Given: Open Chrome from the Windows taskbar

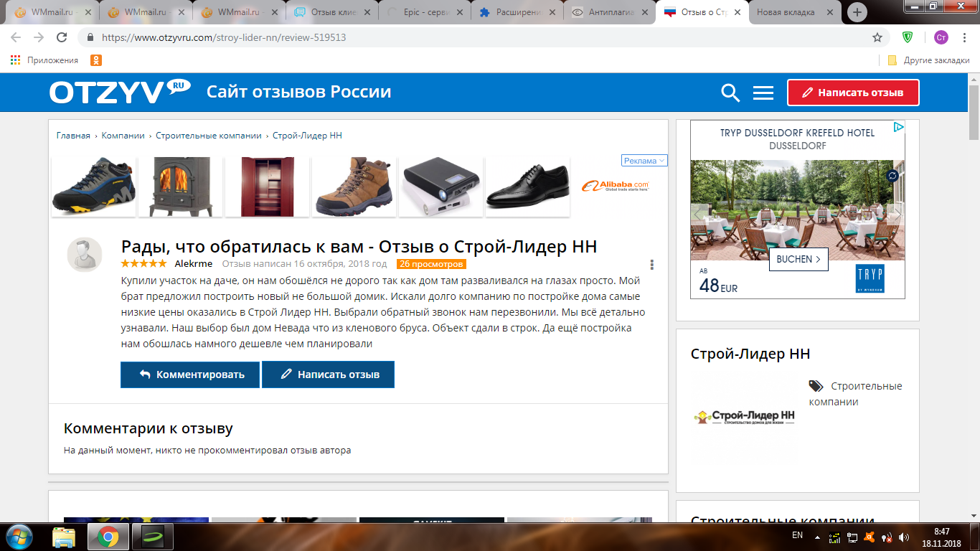Looking at the screenshot, I should pyautogui.click(x=108, y=536).
